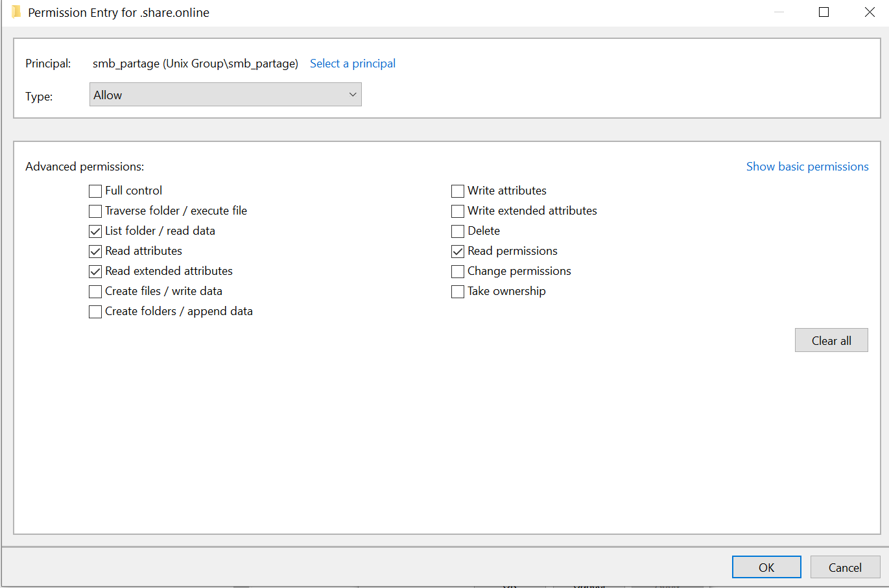Screen dimensions: 889x588
Task: Tick the Delete permission checkbox
Action: click(x=458, y=231)
